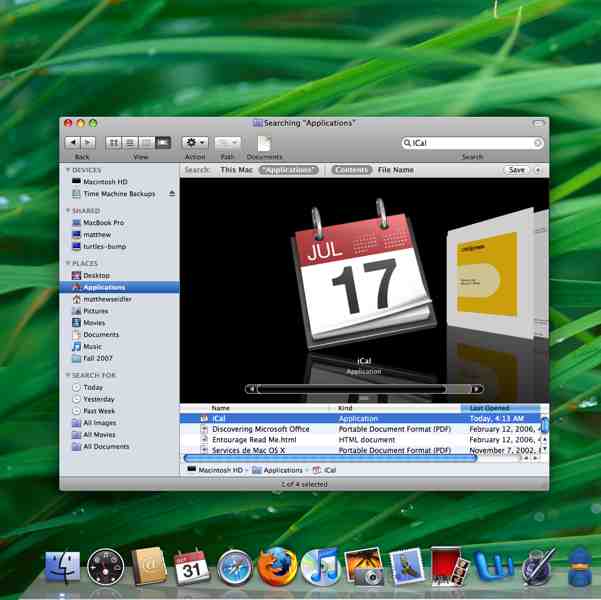Set search scope to This Mac

pyautogui.click(x=236, y=170)
